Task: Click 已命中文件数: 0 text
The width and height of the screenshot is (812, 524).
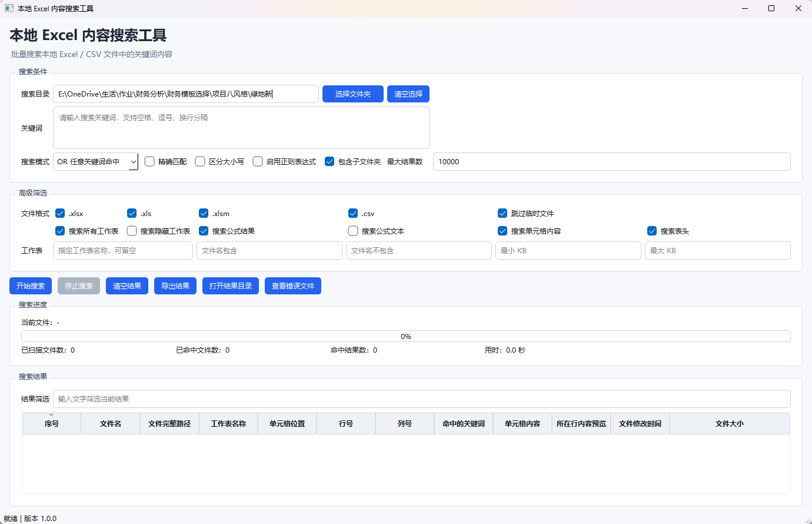Action: [x=203, y=350]
